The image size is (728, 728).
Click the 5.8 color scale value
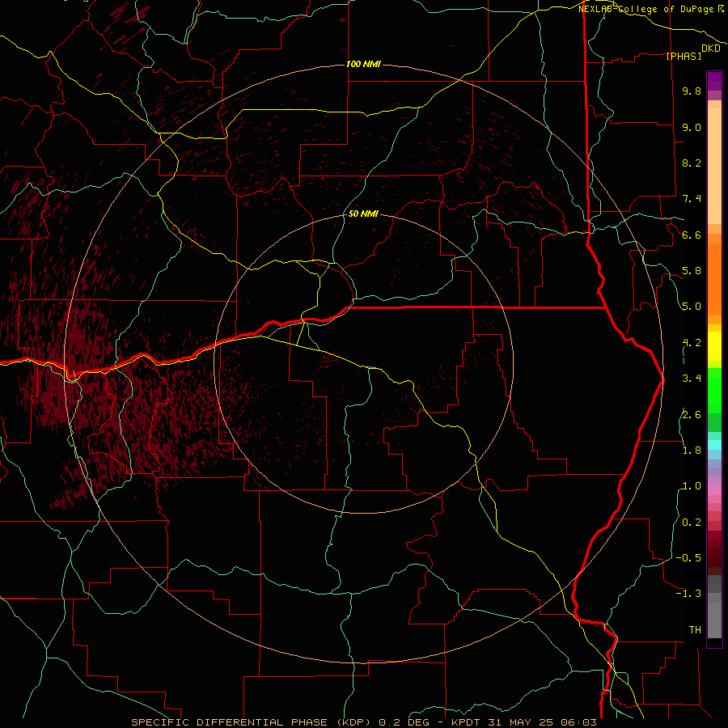692,271
